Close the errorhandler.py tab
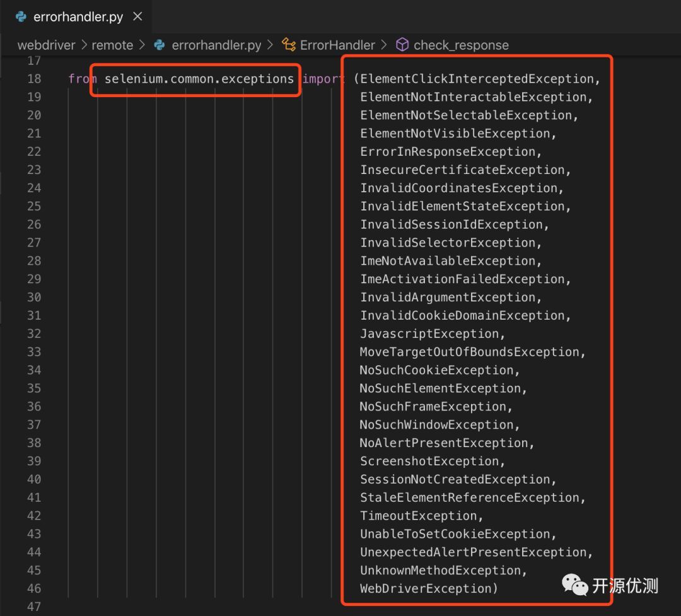681x616 pixels. pyautogui.click(x=137, y=16)
